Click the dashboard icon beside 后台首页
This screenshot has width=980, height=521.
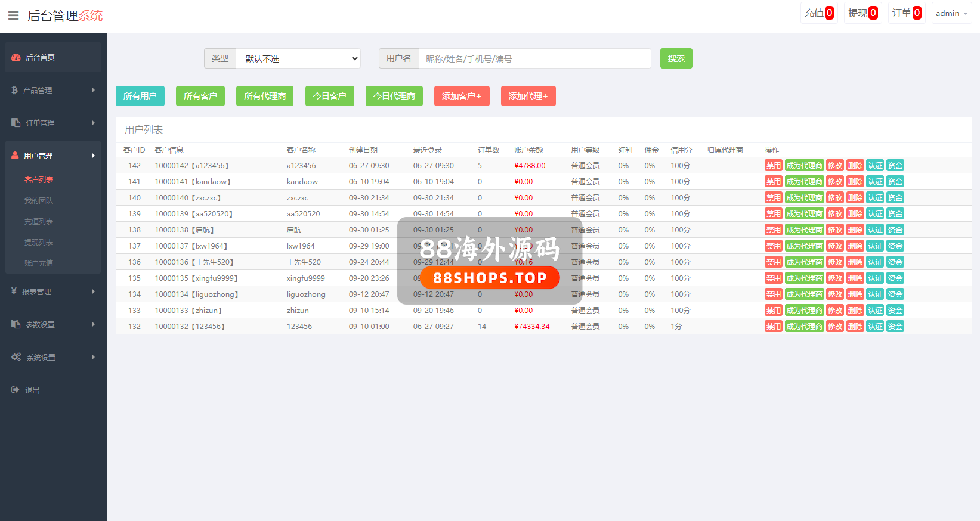(x=16, y=58)
